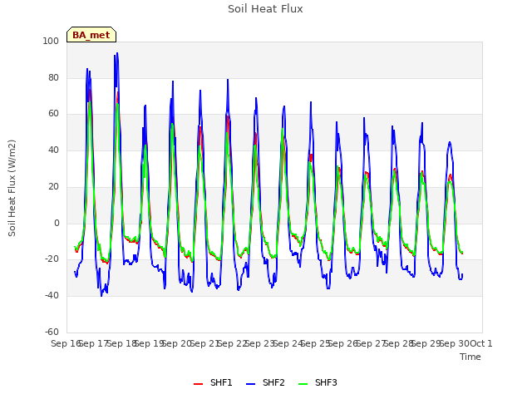Click the Sep 20 x-axis label
Image resolution: width=532 pixels, height=399 pixels.
pos(177,343)
